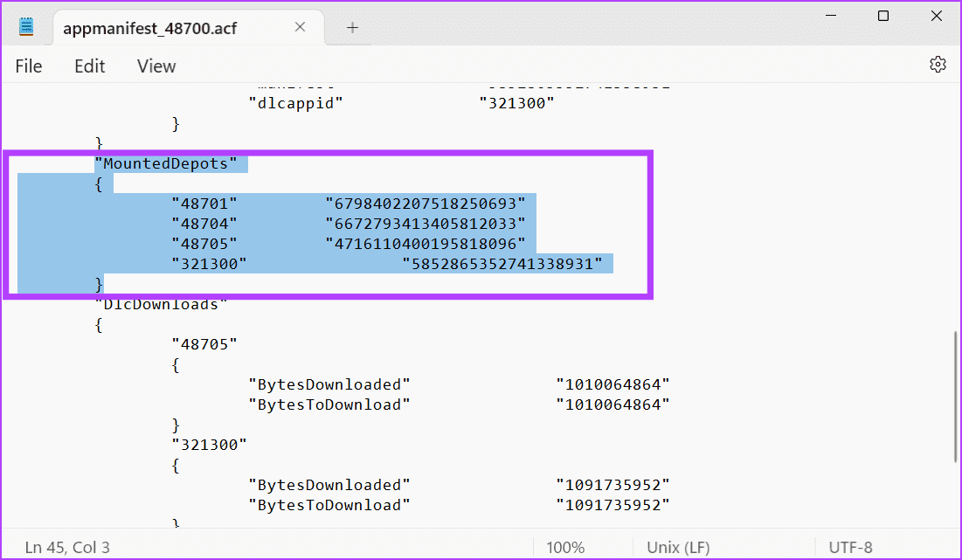Click the Notepad app icon in title bar
Screen dimensions: 962x560
(26, 27)
